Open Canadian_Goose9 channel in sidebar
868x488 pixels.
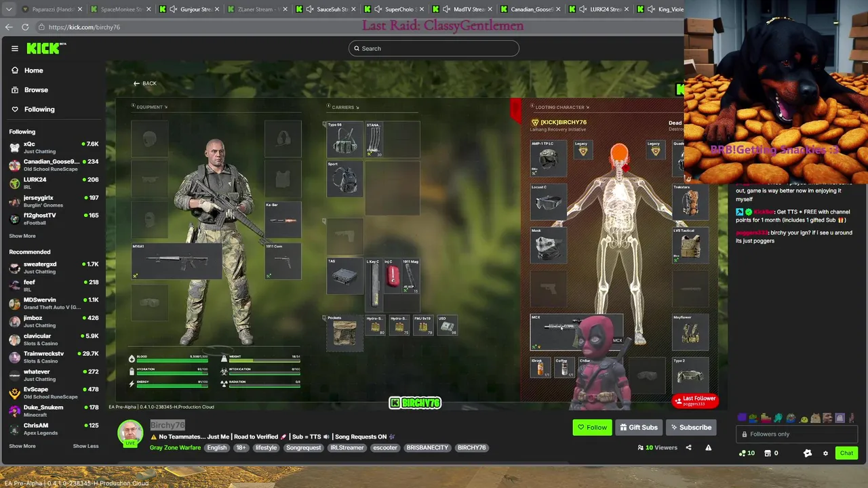(x=54, y=165)
